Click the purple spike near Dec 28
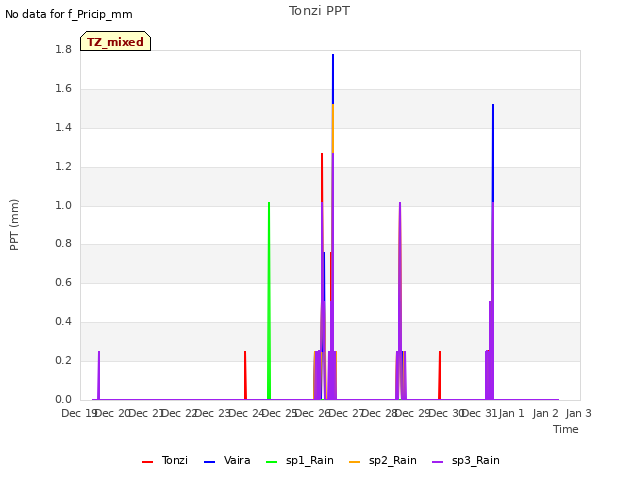Screen dimensions: 640x480 point(400,301)
